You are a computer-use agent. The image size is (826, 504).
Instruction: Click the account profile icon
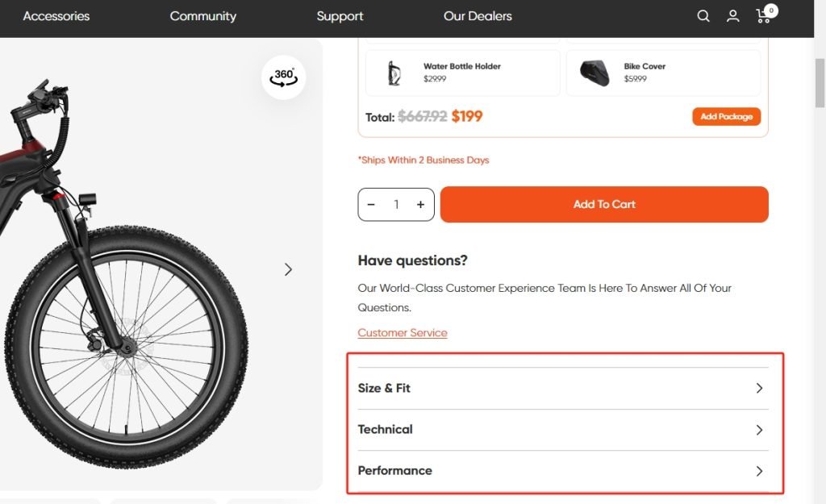732,16
